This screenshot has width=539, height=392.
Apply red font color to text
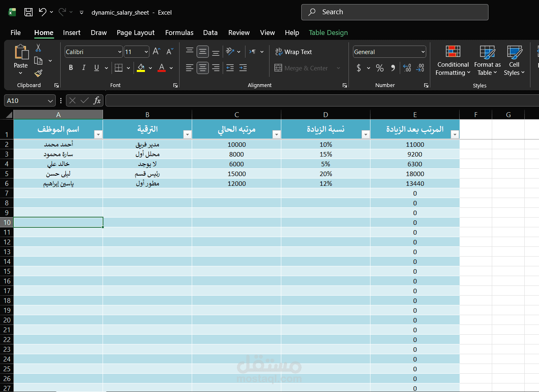tap(162, 68)
